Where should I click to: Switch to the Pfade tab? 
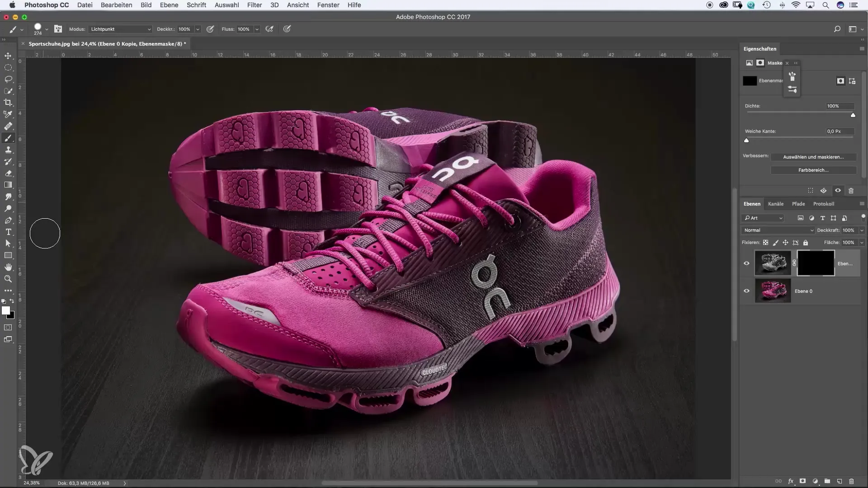coord(798,204)
